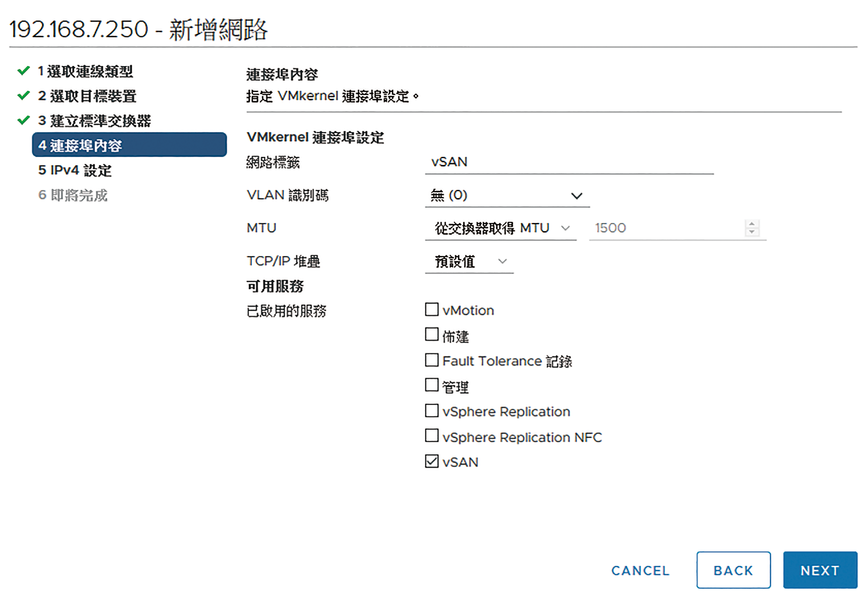868x599 pixels.
Task: Uncheck the vSAN service checkbox
Action: click(x=432, y=461)
